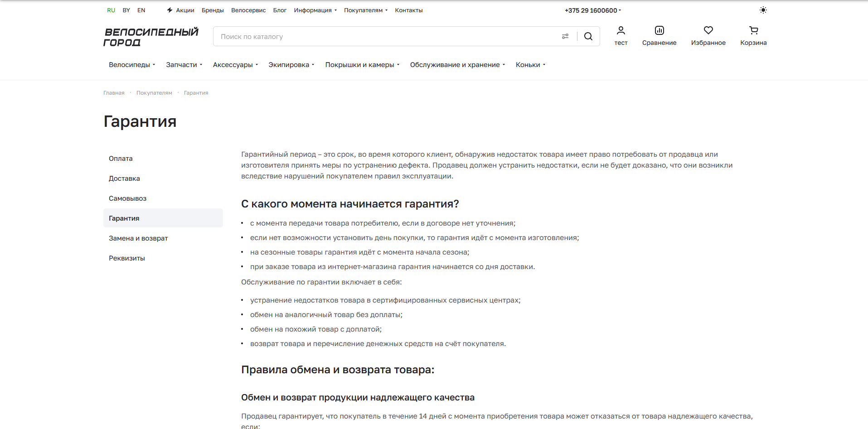Screen dimensions: 868x429
Task: Open the Реквизиты sidebar link
Action: coord(127,258)
